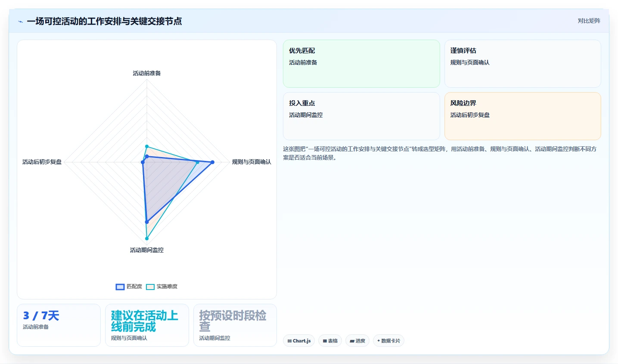Click the 实施难度 teal legend swatch
The image size is (618, 364).
click(150, 287)
